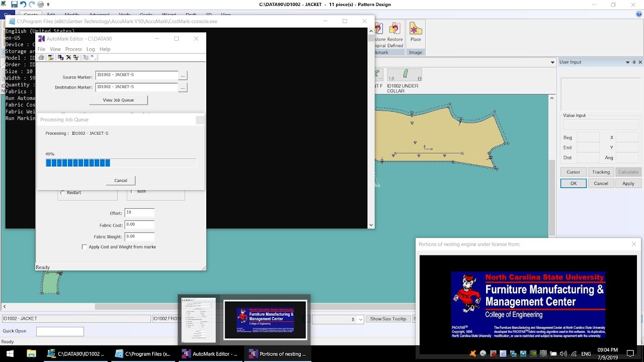Open the Log menu in AutoMark Editor
Image resolution: width=644 pixels, height=362 pixels.
[x=91, y=49]
